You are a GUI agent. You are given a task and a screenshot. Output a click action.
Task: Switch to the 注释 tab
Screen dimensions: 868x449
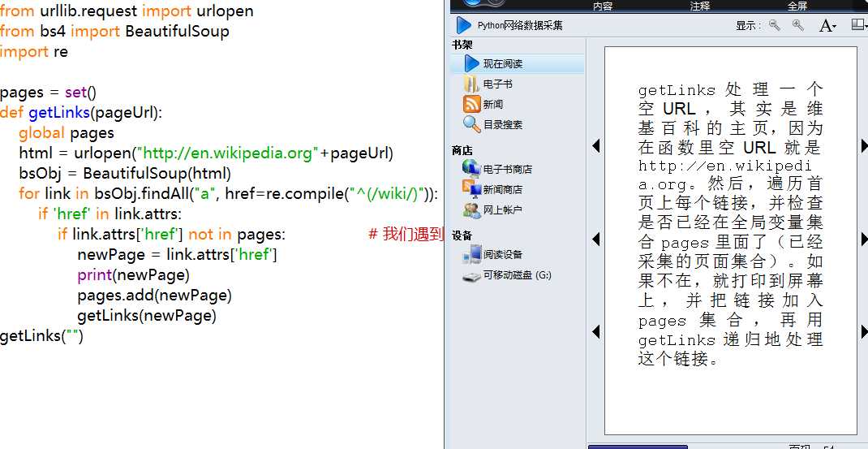click(x=700, y=6)
